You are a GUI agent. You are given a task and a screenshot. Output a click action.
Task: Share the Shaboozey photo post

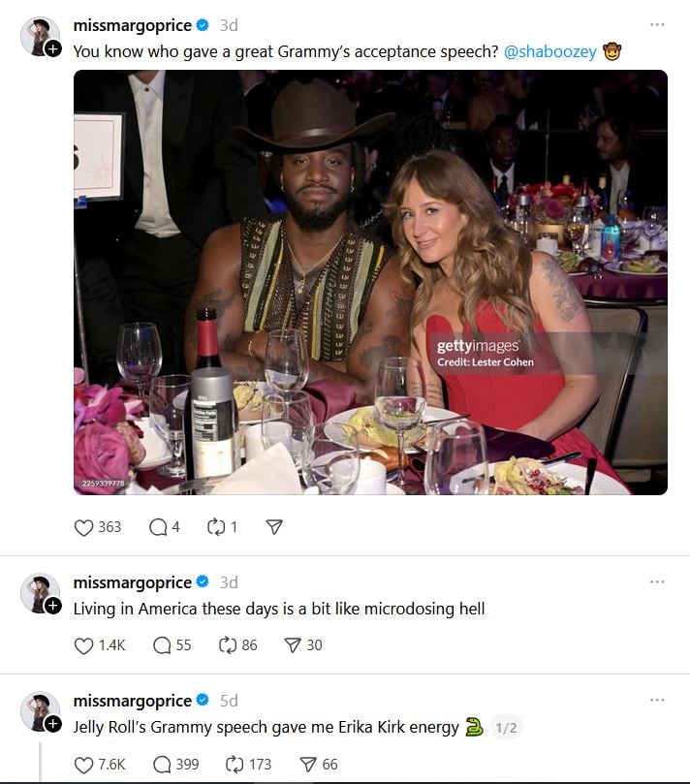pos(274,526)
